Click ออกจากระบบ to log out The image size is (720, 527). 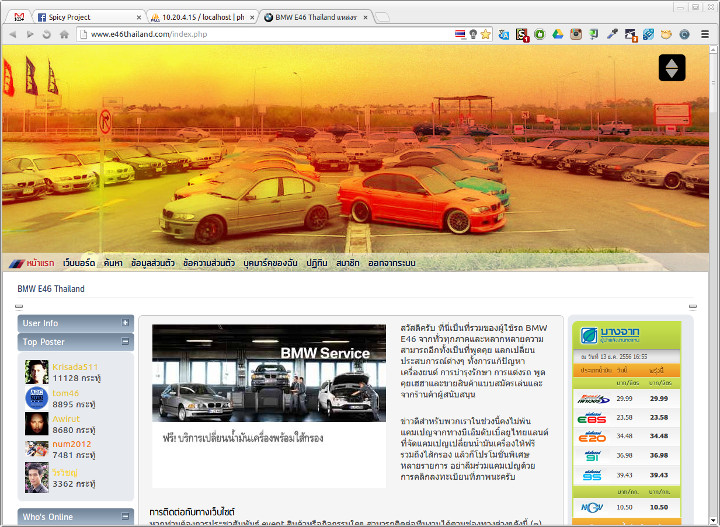tap(392, 263)
